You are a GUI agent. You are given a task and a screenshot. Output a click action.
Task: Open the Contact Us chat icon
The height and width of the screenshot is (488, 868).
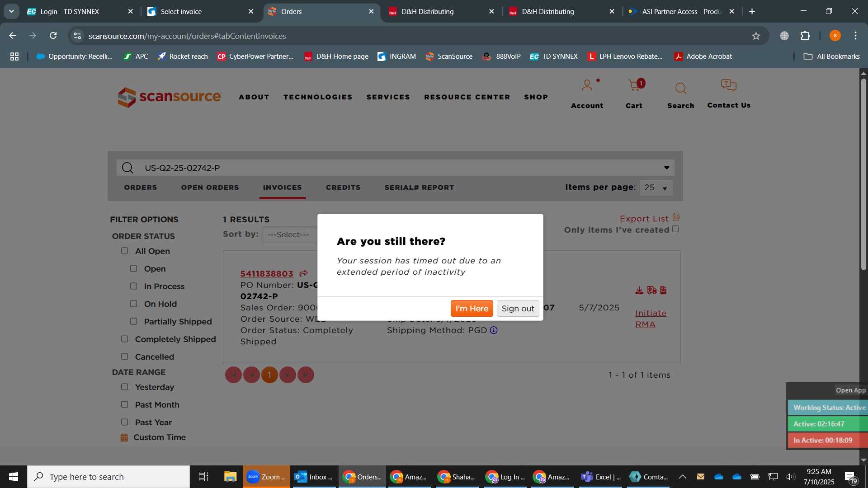729,85
